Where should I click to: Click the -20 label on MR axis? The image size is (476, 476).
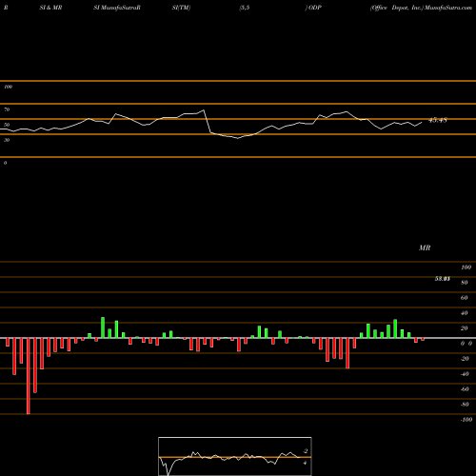[x=465, y=359]
